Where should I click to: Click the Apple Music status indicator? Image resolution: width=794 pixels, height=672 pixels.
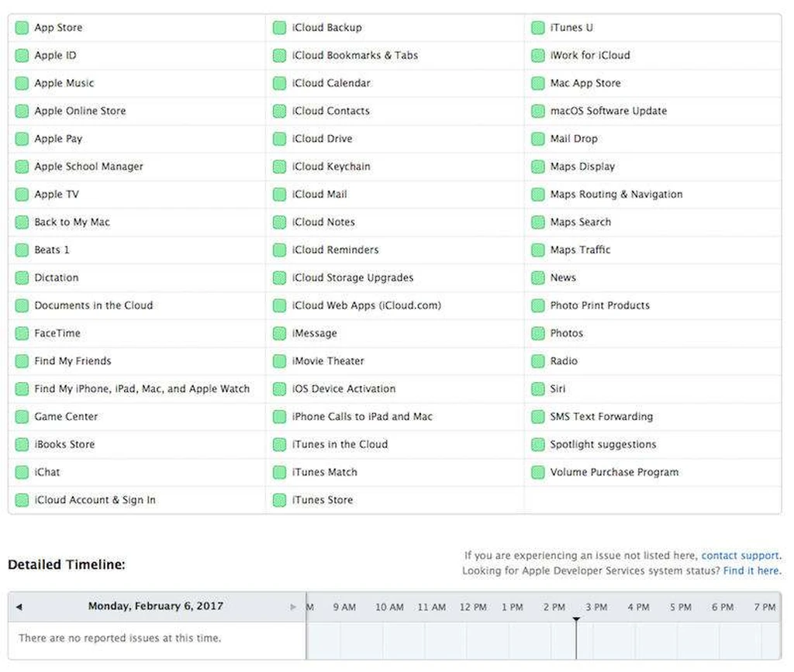pyautogui.click(x=22, y=84)
